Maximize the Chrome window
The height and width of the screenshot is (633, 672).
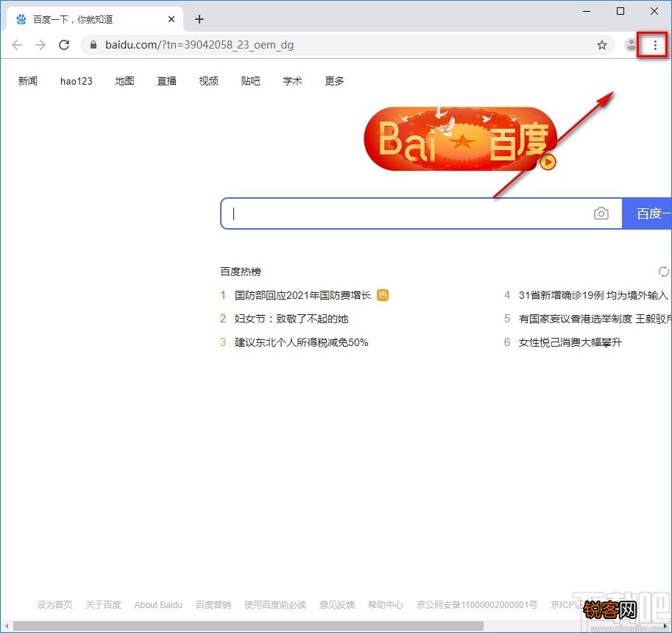pos(620,11)
